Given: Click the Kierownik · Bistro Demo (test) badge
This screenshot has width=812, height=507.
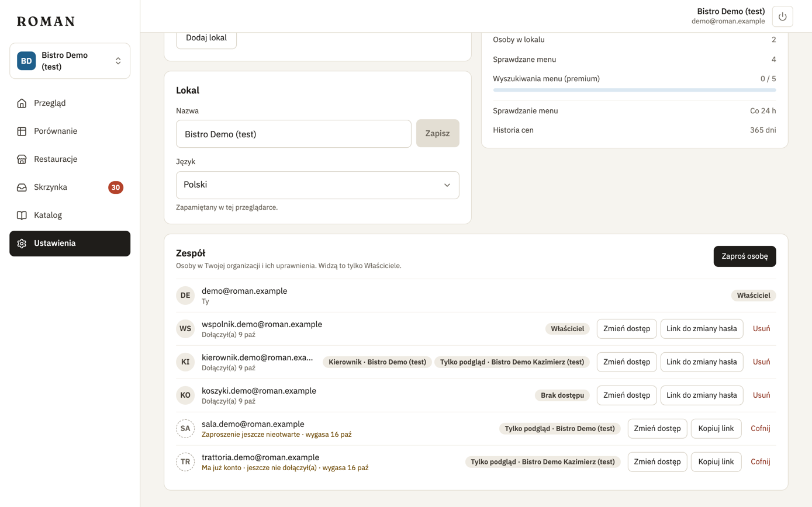Looking at the screenshot, I should [x=377, y=362].
